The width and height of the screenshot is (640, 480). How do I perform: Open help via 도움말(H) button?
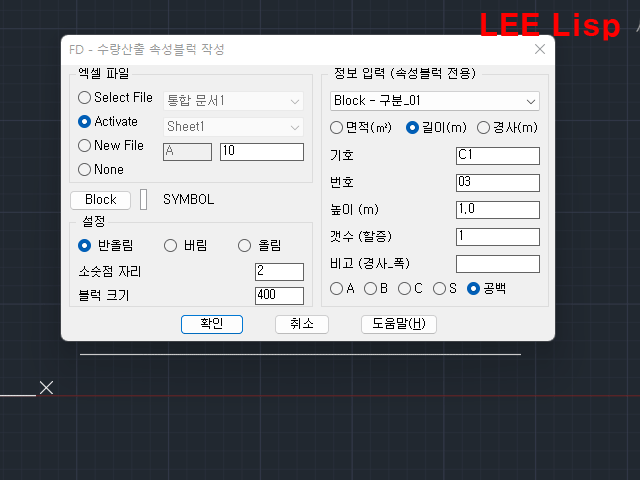(x=399, y=324)
